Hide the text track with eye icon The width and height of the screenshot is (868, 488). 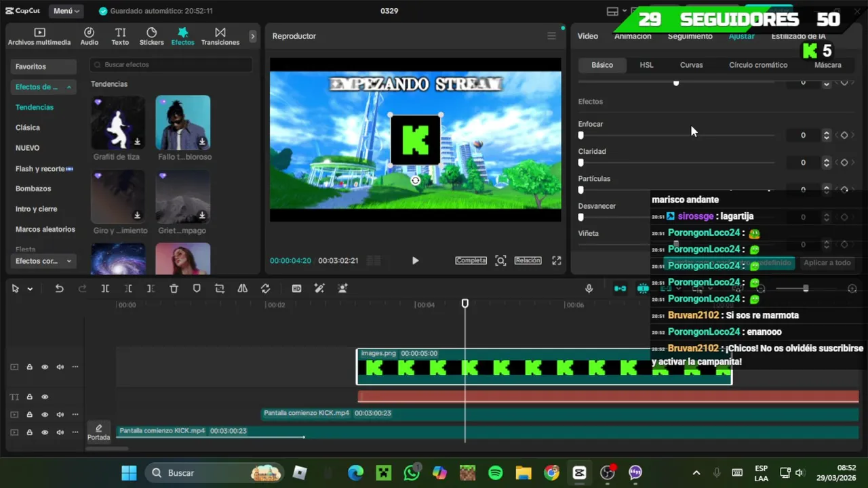[x=45, y=396]
